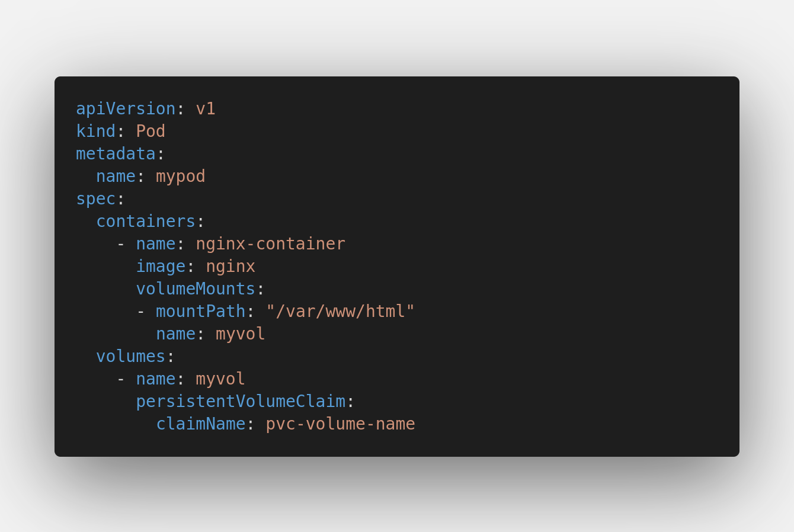The image size is (794, 532).
Task: Click the containers key
Action: (x=146, y=222)
